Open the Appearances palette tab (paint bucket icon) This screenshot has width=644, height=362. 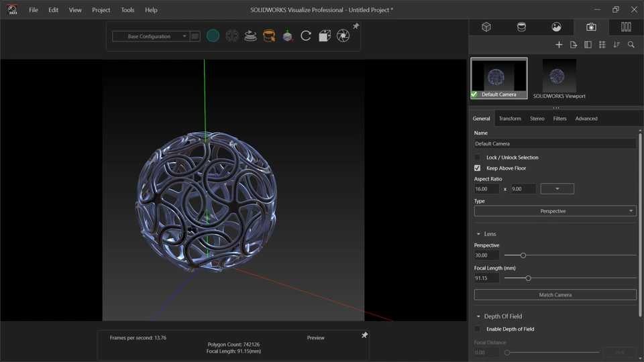(521, 27)
